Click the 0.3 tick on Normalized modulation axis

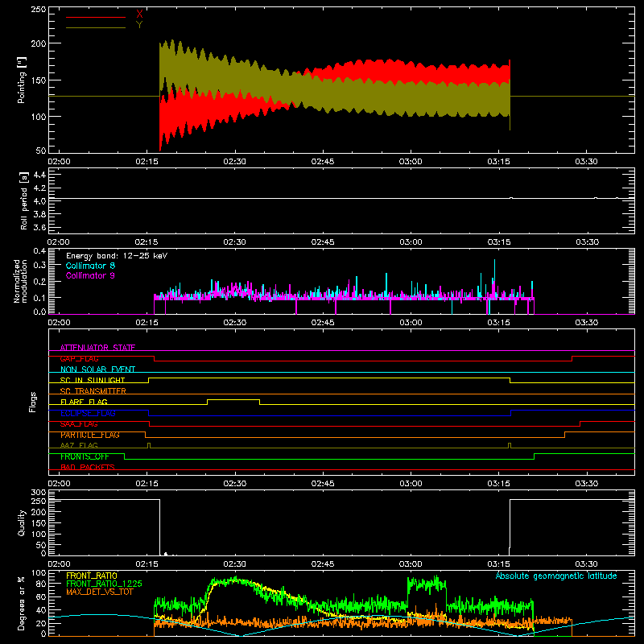(39, 265)
